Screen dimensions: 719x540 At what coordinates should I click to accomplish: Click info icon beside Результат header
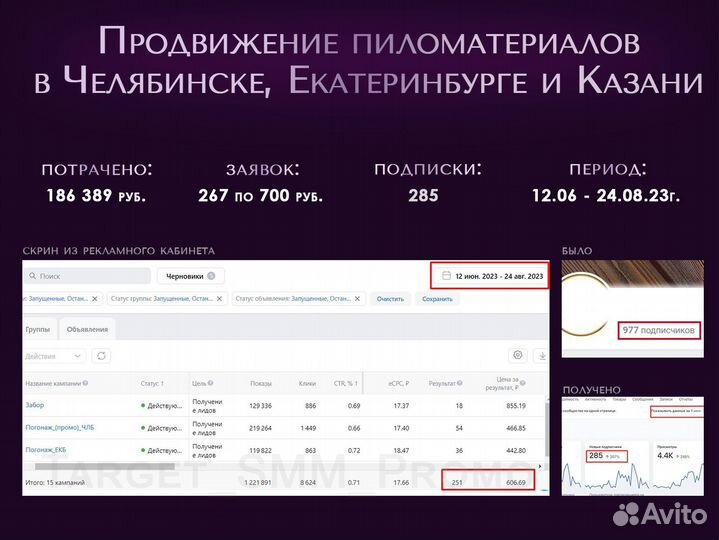[459, 383]
